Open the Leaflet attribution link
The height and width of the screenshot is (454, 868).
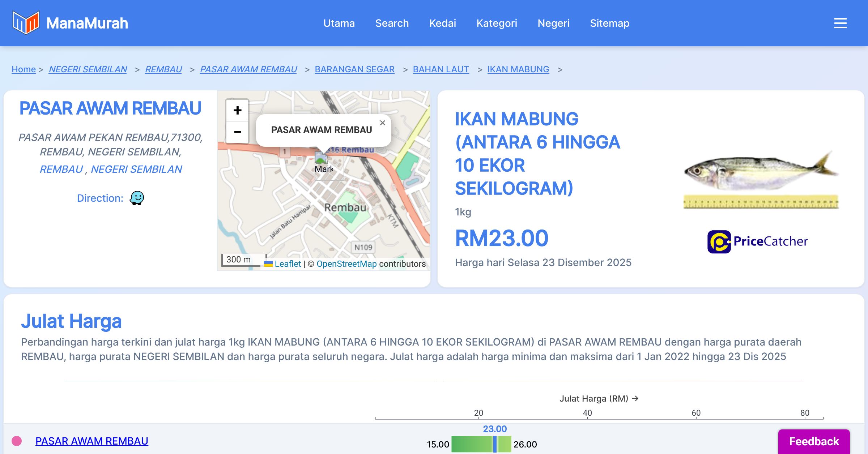pyautogui.click(x=288, y=264)
